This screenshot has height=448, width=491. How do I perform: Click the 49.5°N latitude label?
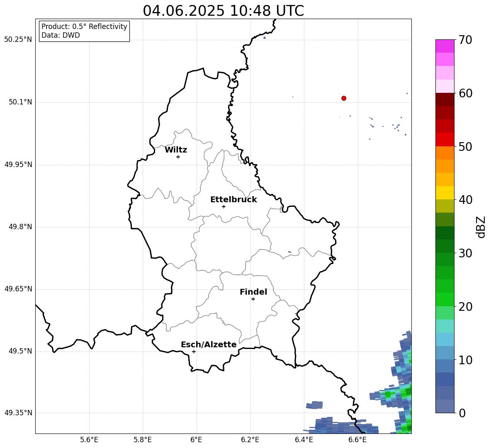[x=20, y=351]
